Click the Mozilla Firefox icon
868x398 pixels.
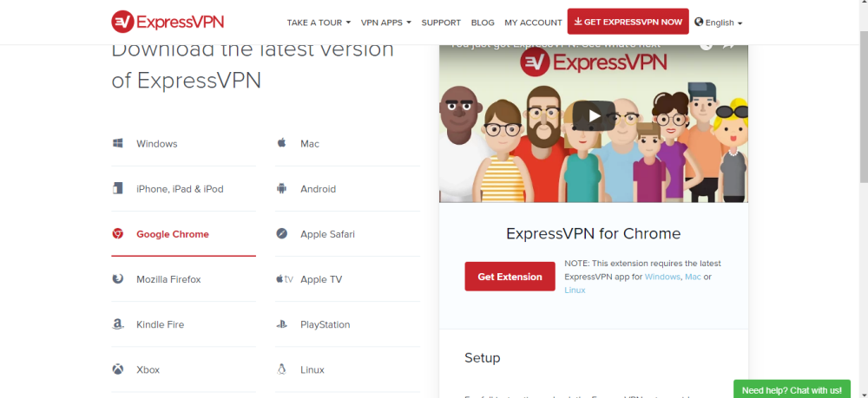117,279
